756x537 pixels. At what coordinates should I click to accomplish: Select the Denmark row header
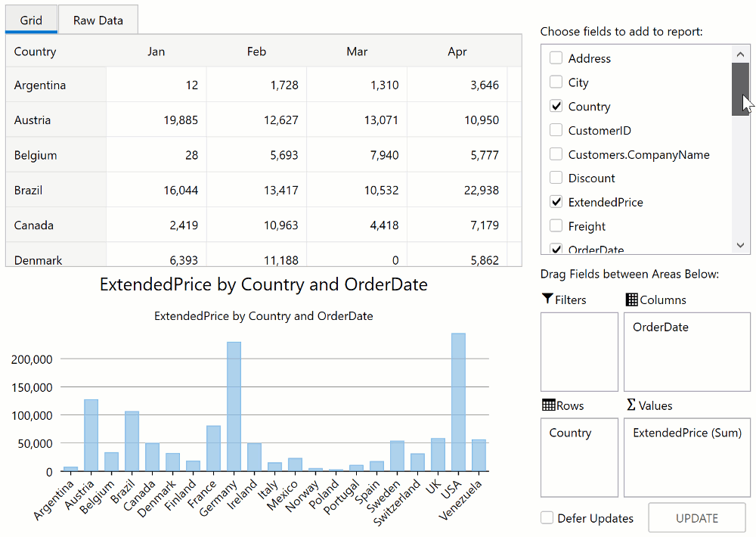pos(56,254)
